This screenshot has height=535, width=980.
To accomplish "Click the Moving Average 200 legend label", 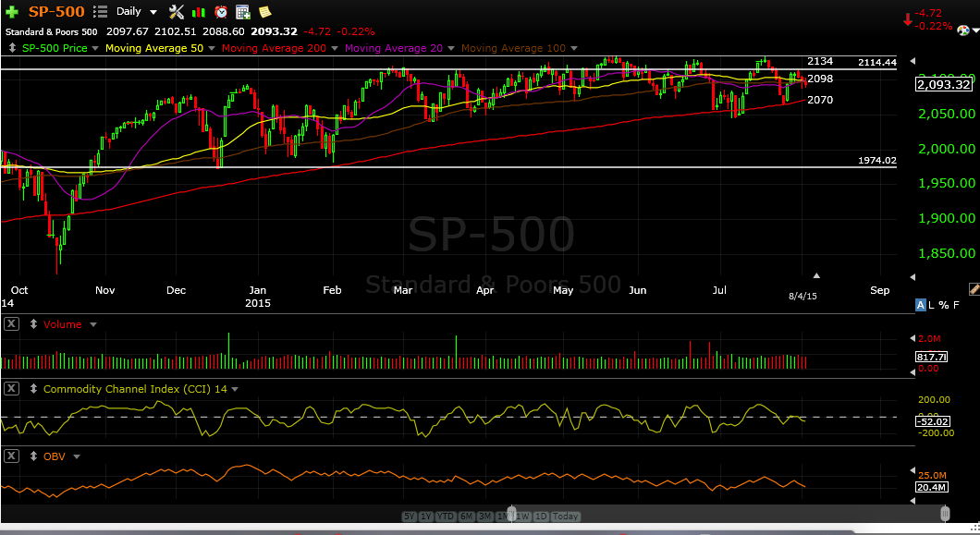I will pyautogui.click(x=274, y=48).
